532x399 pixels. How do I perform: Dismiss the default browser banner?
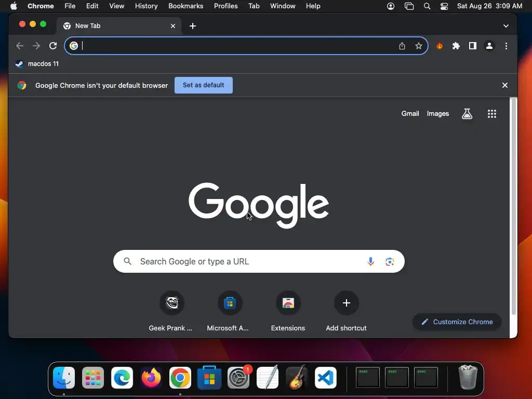pyautogui.click(x=505, y=85)
